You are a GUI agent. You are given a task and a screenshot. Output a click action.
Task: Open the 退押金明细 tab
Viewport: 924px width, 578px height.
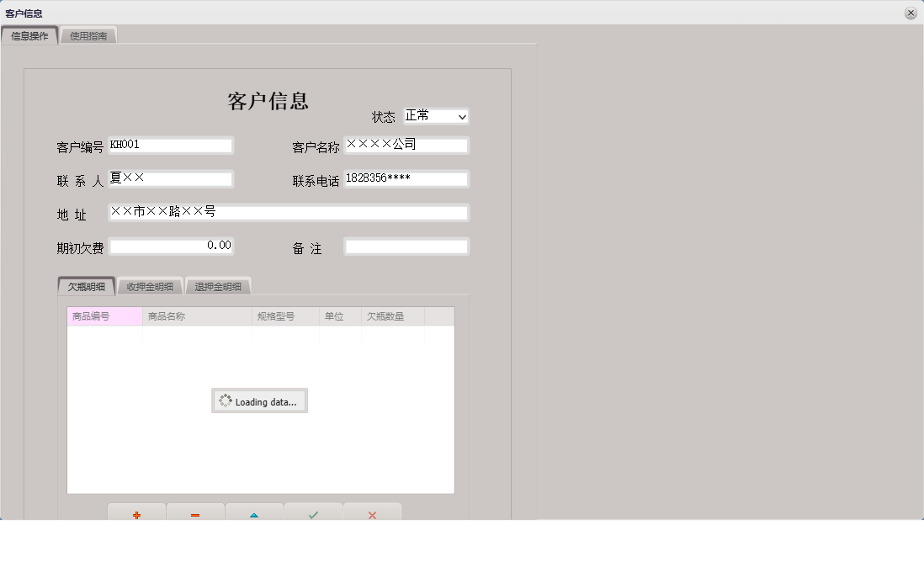[218, 285]
